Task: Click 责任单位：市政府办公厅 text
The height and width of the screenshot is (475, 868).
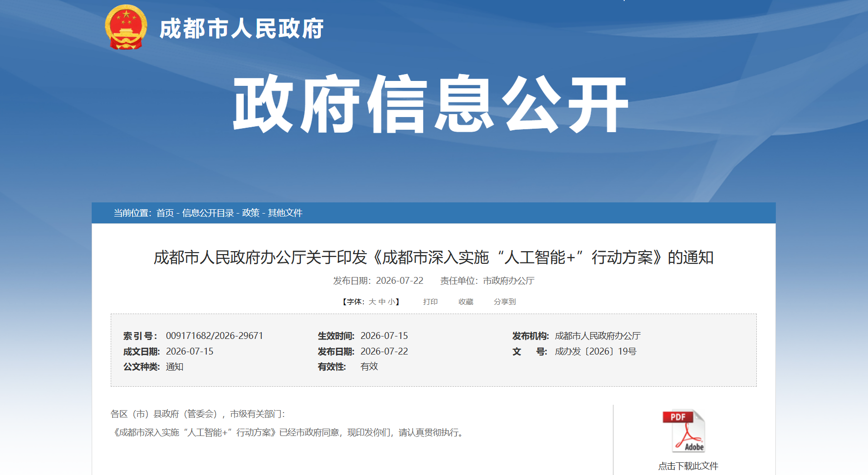Action: [487, 280]
